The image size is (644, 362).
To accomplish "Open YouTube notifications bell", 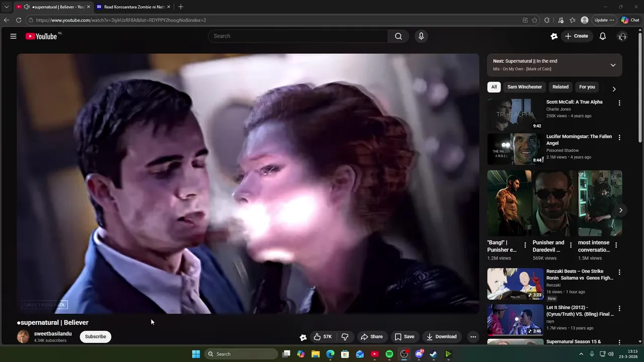I will [x=603, y=36].
